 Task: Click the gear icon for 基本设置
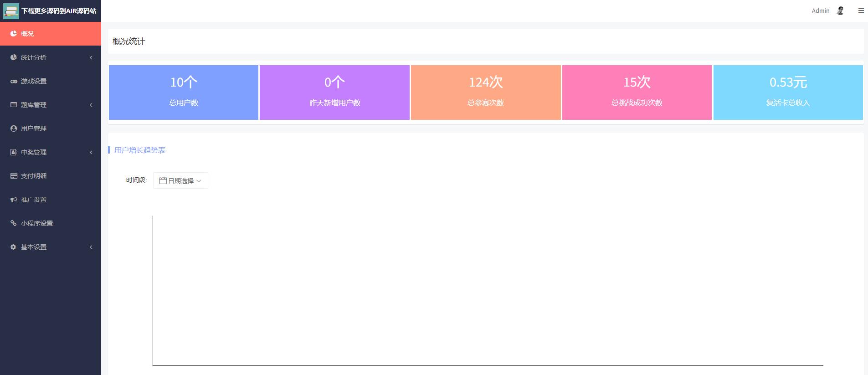14,247
